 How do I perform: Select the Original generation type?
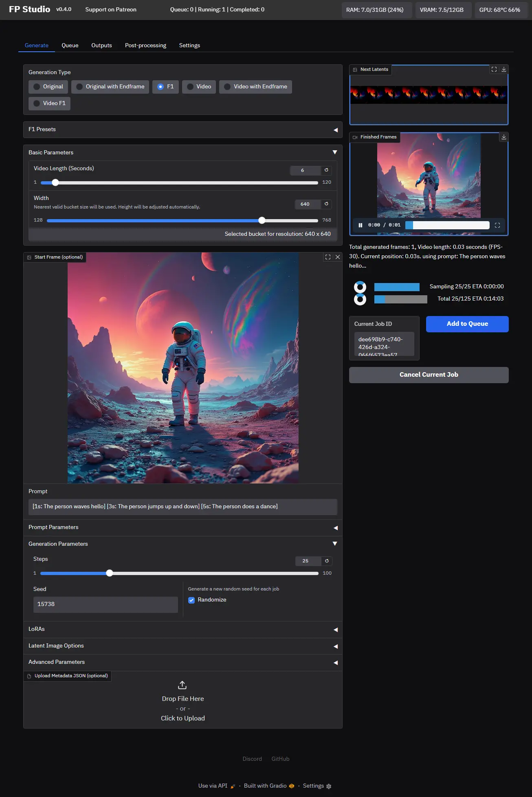point(48,87)
